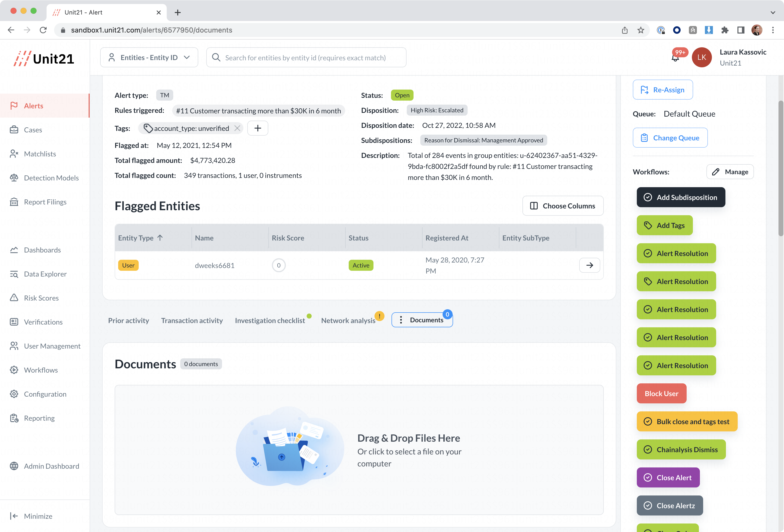Click the notifications bell icon
The width and height of the screenshot is (784, 532).
675,58
